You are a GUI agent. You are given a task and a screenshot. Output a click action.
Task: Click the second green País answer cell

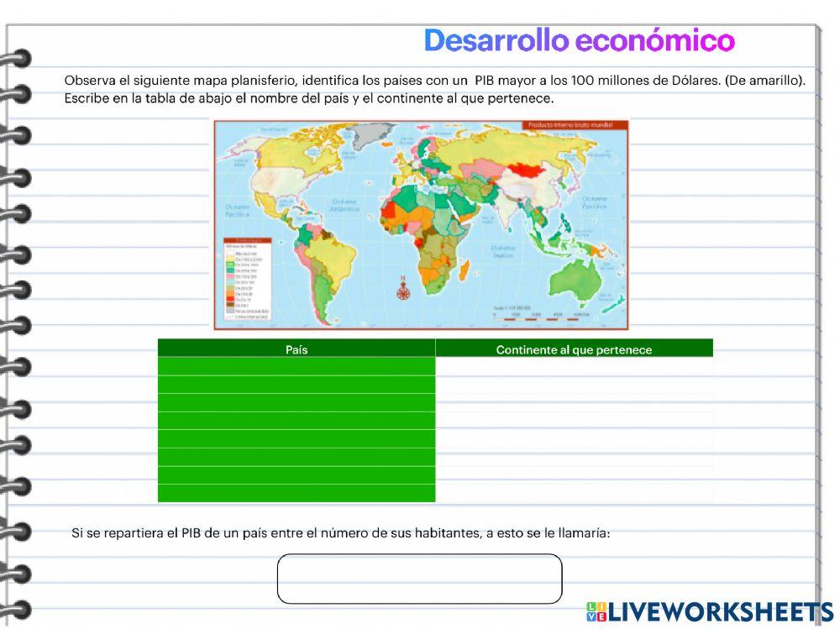pos(297,384)
